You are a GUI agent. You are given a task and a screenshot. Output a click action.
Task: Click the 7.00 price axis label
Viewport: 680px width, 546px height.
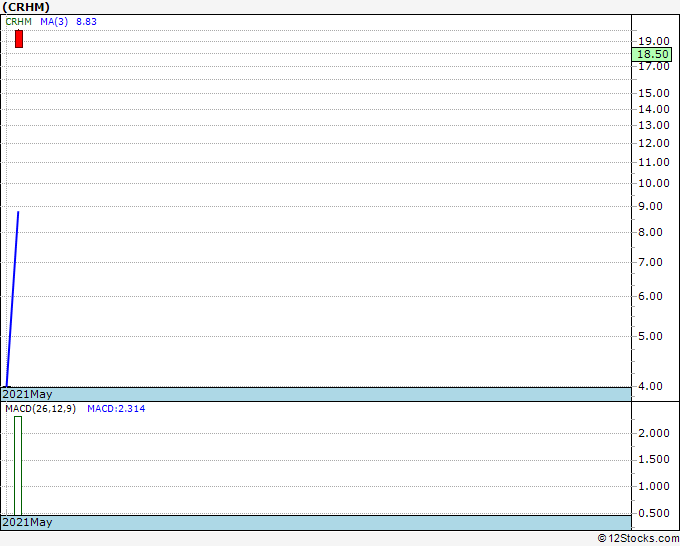coord(651,262)
